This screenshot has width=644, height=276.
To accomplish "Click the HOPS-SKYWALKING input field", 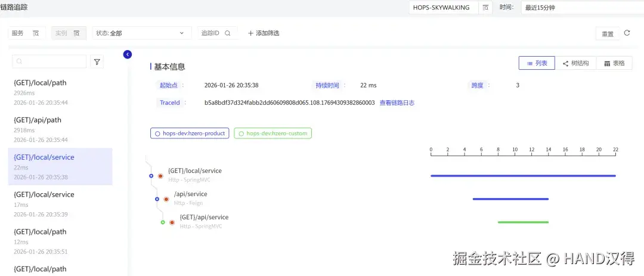I will [x=444, y=7].
